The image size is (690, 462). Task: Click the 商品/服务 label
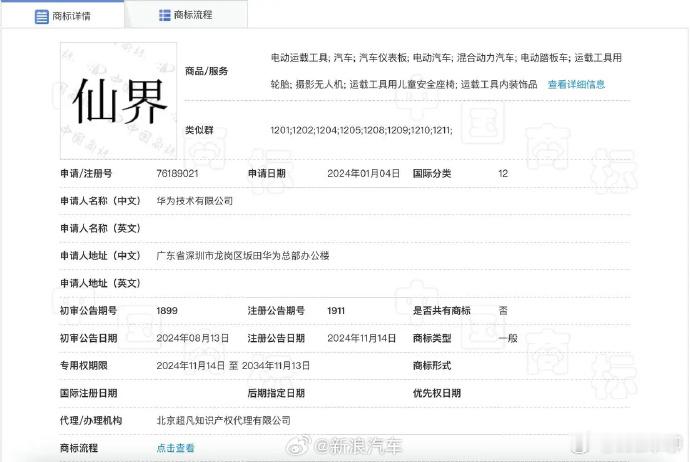tap(206, 71)
